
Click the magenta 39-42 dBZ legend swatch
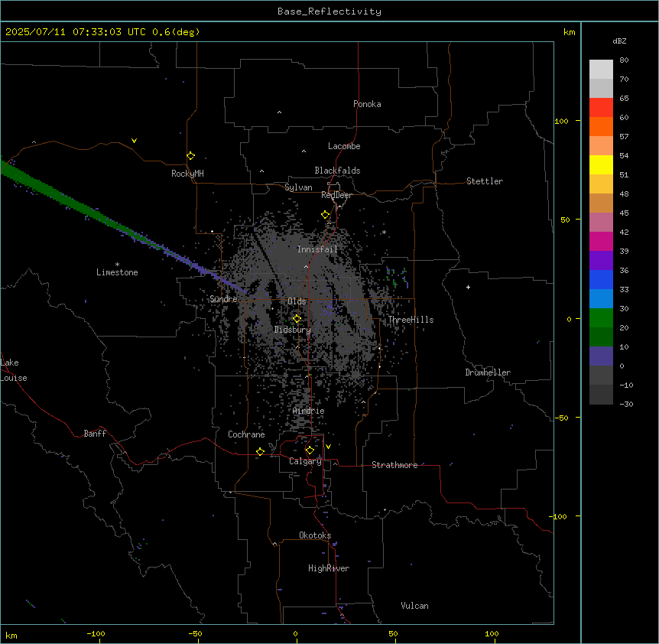tap(601, 241)
